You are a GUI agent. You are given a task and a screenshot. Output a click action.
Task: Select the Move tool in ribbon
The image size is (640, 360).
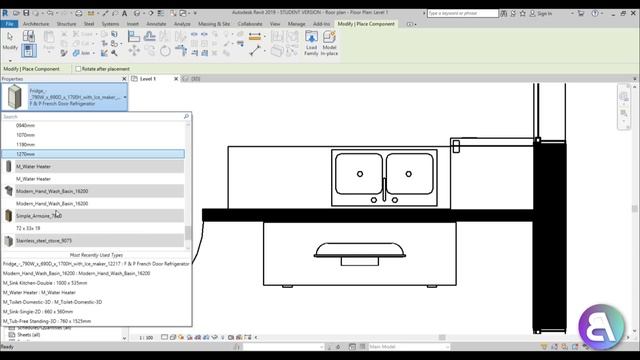pyautogui.click(x=134, y=51)
